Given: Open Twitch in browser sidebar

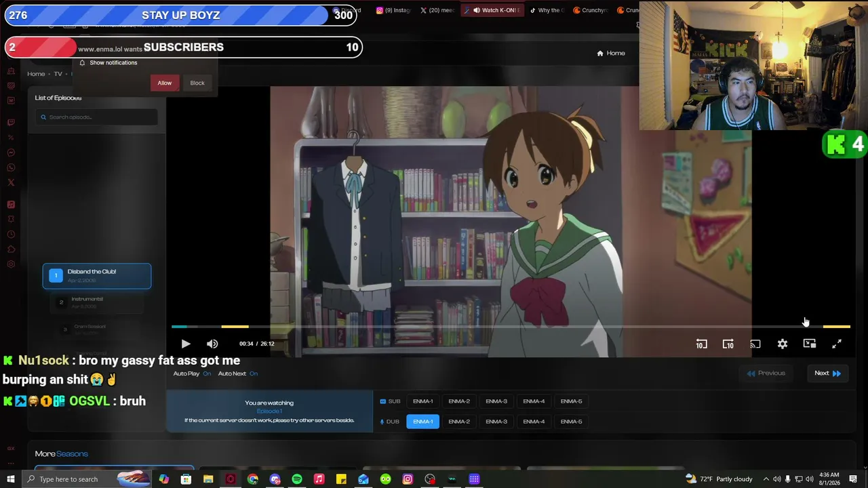Looking at the screenshot, I should (11, 123).
